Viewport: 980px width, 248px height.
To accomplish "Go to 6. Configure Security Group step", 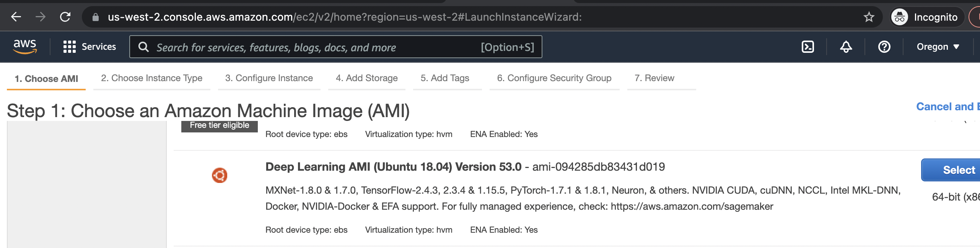I will 554,78.
